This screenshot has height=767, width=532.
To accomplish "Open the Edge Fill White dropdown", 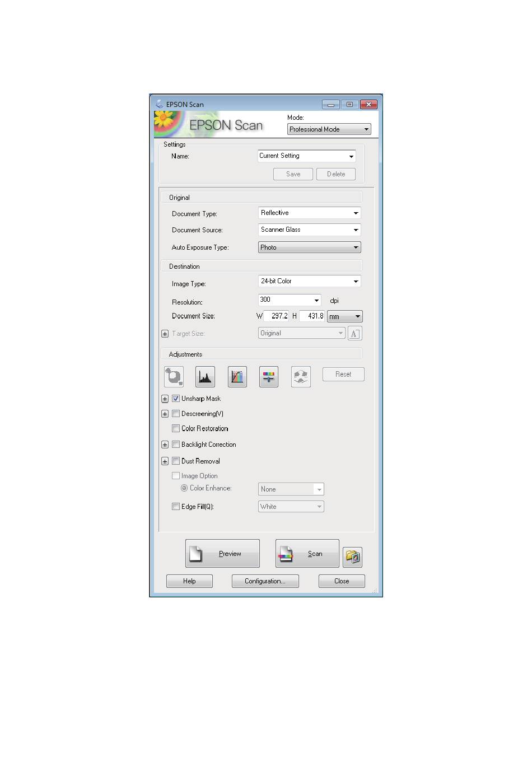I will [291, 507].
